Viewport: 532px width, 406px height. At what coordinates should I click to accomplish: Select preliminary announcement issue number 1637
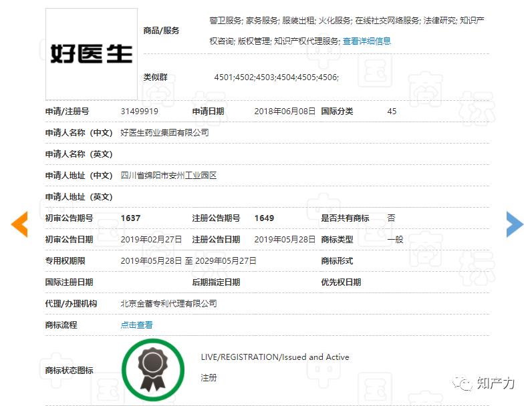[130, 218]
